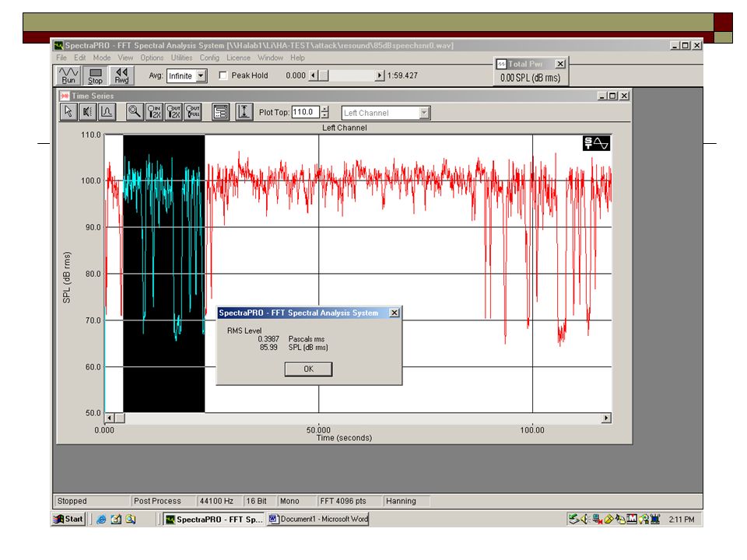Image resolution: width=747 pixels, height=560 pixels.
Task: Open the Edit menu
Action: [x=79, y=58]
